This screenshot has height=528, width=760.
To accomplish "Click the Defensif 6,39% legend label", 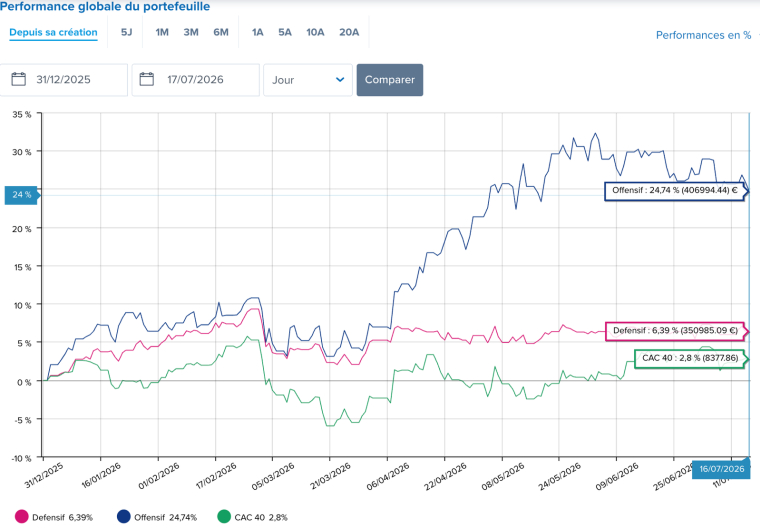I will (62, 517).
